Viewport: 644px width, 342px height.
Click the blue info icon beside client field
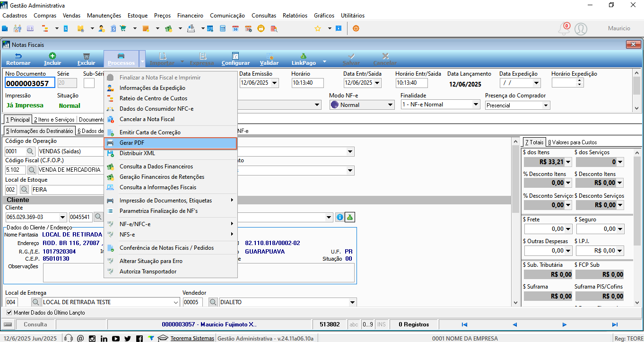(339, 217)
